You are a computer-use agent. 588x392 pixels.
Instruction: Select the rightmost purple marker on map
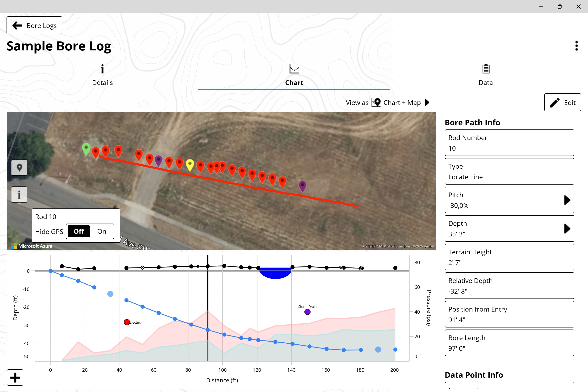303,186
